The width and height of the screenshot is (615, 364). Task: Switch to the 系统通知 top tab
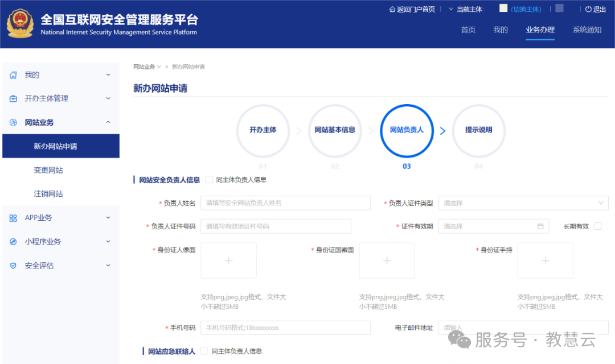coord(587,30)
